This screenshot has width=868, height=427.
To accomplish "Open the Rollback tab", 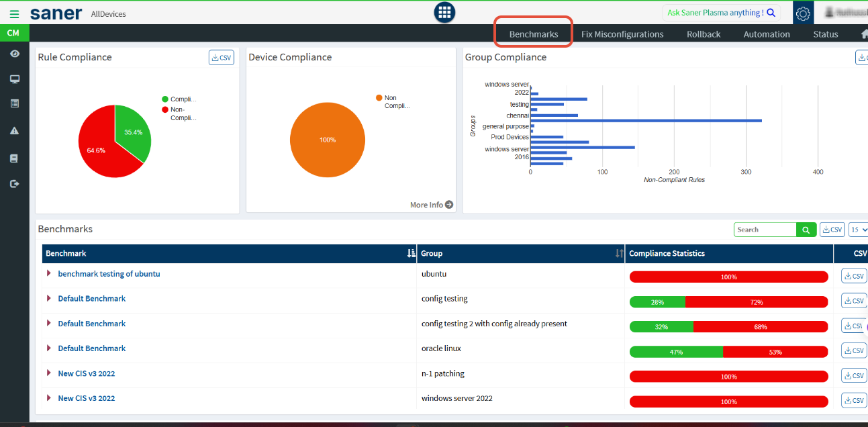I will [x=704, y=34].
